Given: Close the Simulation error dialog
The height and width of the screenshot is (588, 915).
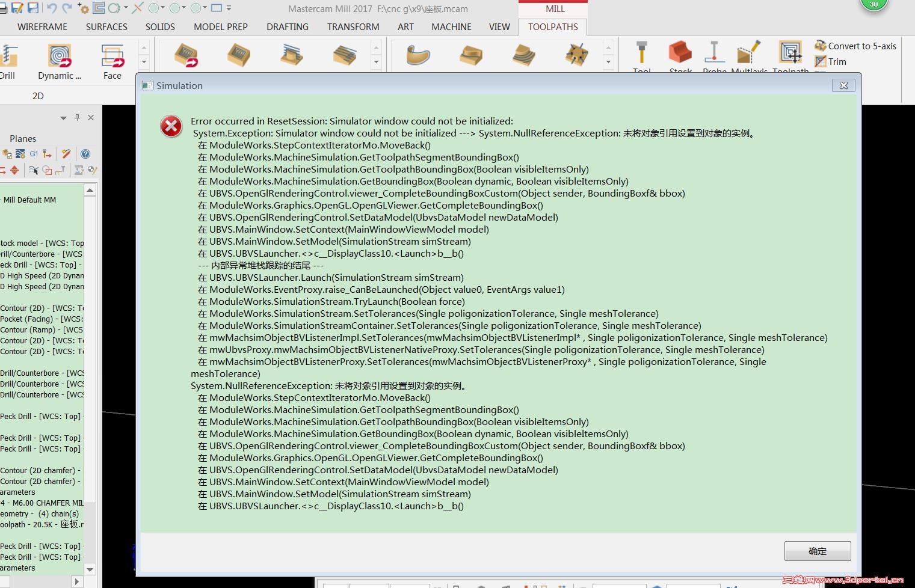Looking at the screenshot, I should [843, 85].
